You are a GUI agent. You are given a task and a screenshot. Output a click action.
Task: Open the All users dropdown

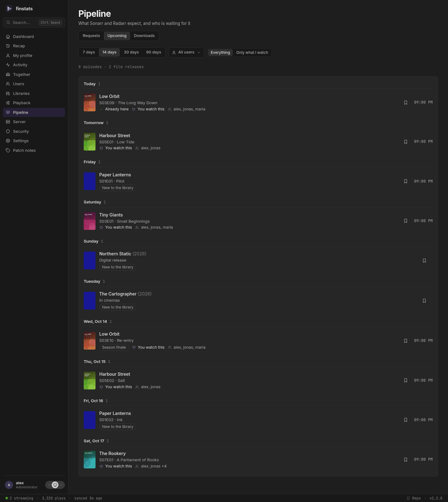[186, 53]
